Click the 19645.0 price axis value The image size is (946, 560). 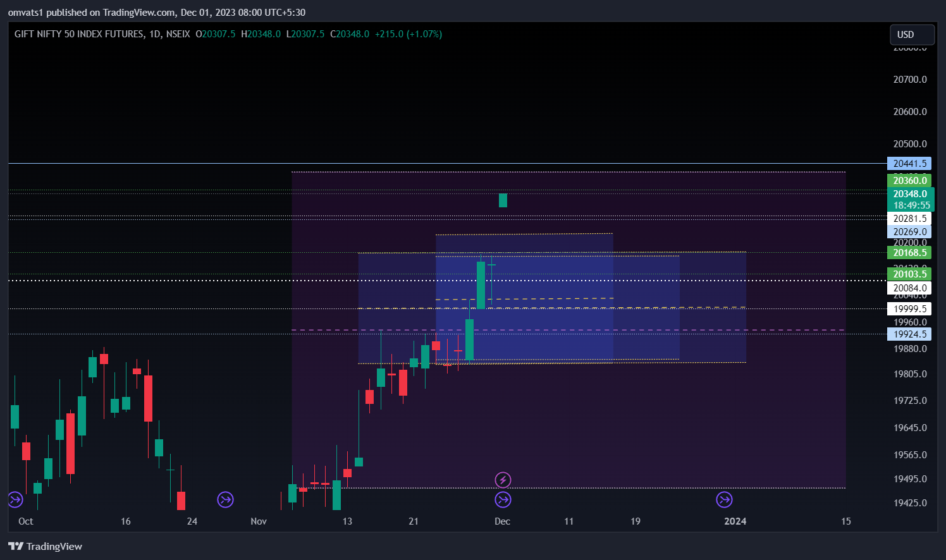910,428
